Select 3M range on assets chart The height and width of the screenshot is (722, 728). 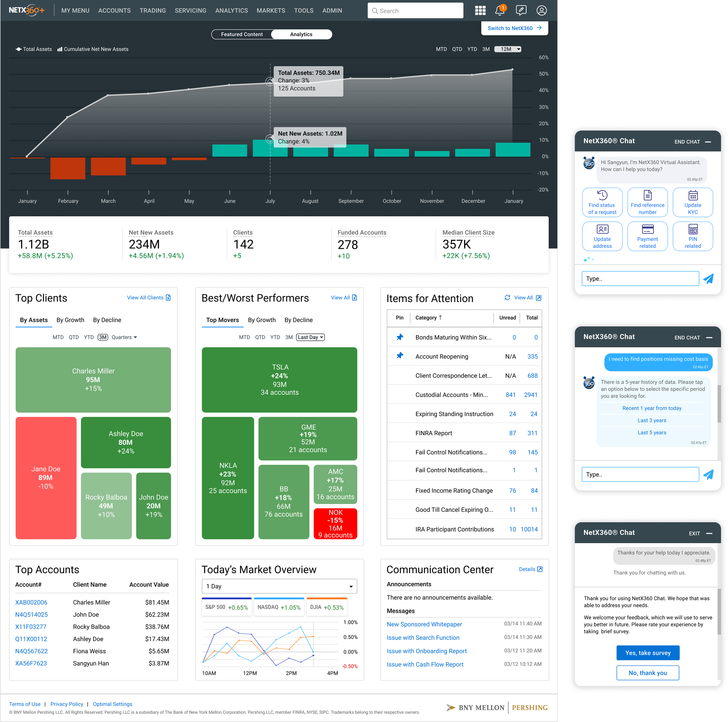point(486,49)
